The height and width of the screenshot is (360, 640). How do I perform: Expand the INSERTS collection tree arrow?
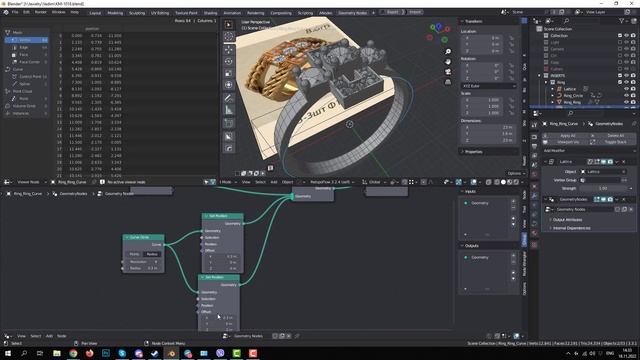[540, 76]
